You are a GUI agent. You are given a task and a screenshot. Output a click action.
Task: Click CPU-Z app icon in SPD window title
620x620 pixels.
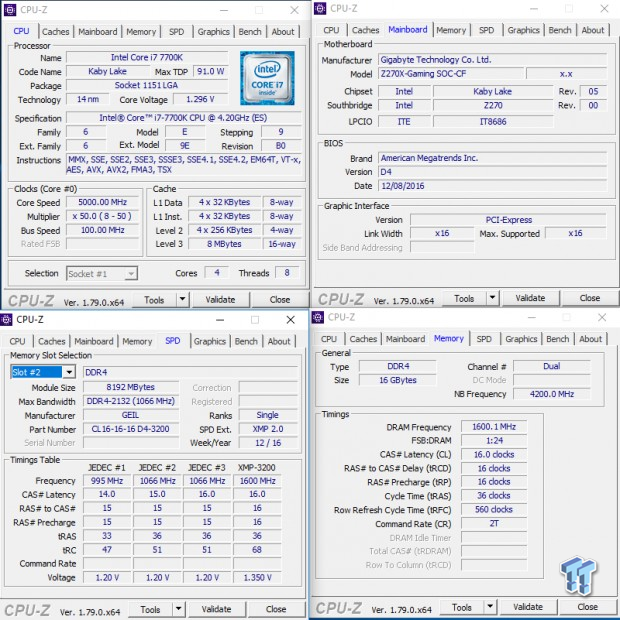[6, 319]
